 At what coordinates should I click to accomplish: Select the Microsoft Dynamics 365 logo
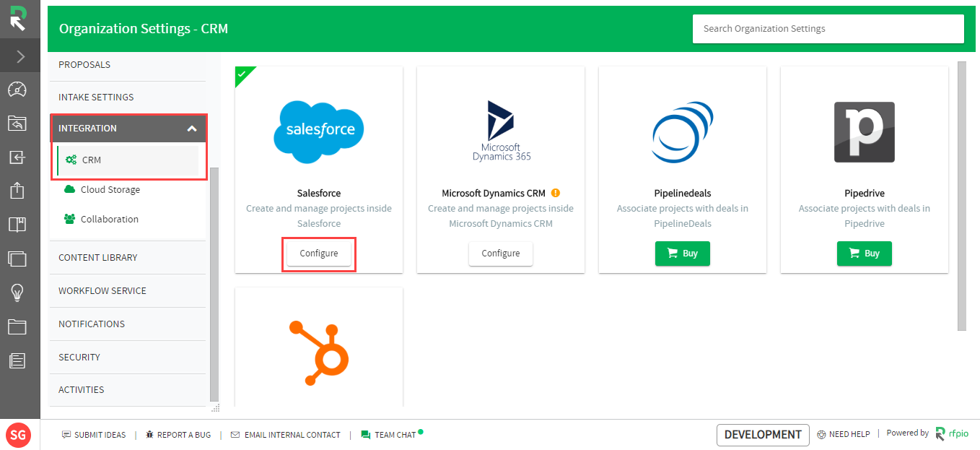501,131
